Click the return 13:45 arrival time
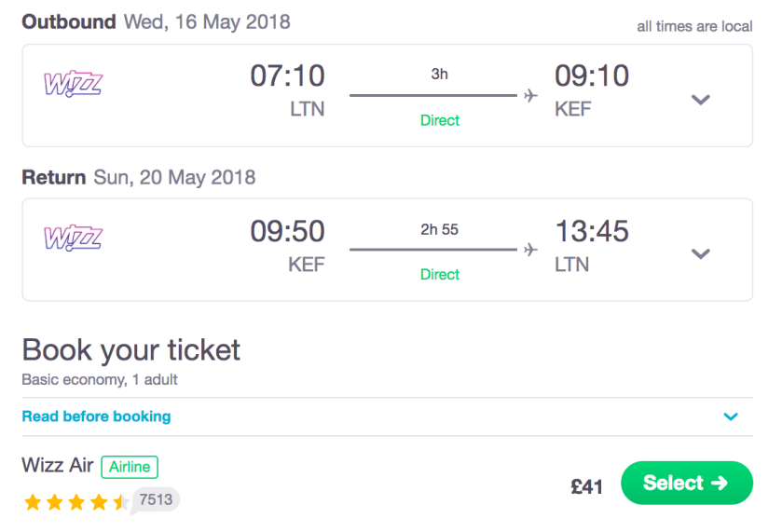782x532 pixels. coord(592,230)
